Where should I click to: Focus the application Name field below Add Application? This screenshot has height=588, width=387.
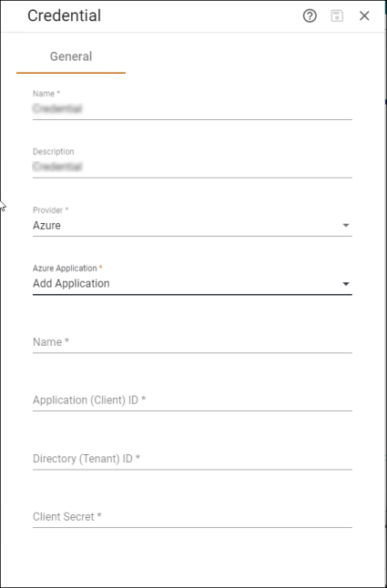[x=192, y=342]
